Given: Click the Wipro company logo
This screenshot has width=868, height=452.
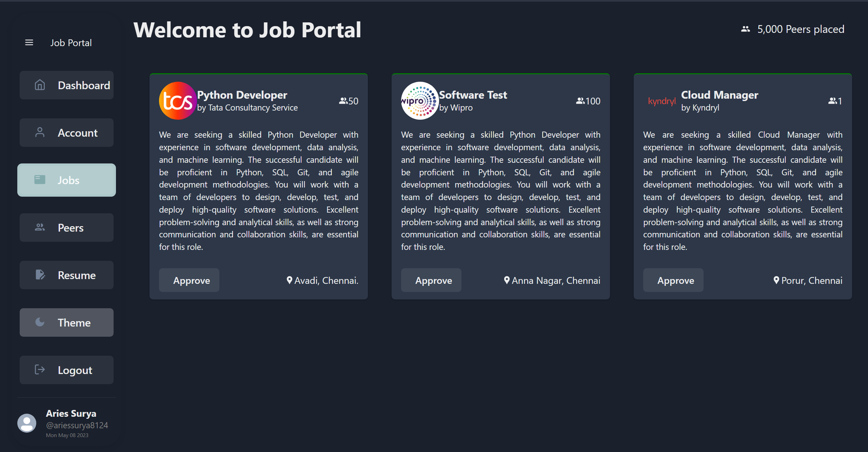Looking at the screenshot, I should [420, 101].
